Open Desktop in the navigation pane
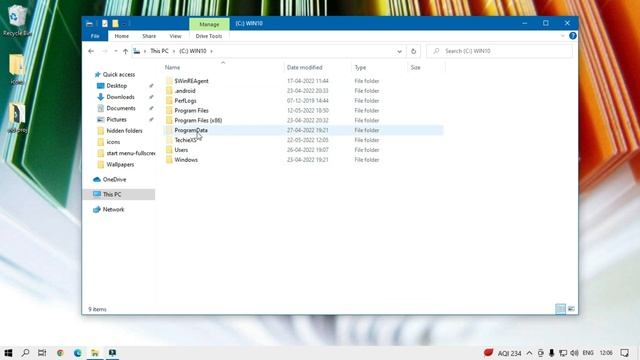 (x=117, y=86)
